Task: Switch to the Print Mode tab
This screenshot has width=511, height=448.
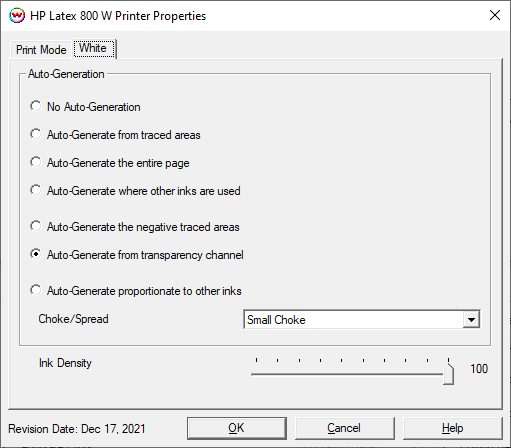Action: click(41, 50)
